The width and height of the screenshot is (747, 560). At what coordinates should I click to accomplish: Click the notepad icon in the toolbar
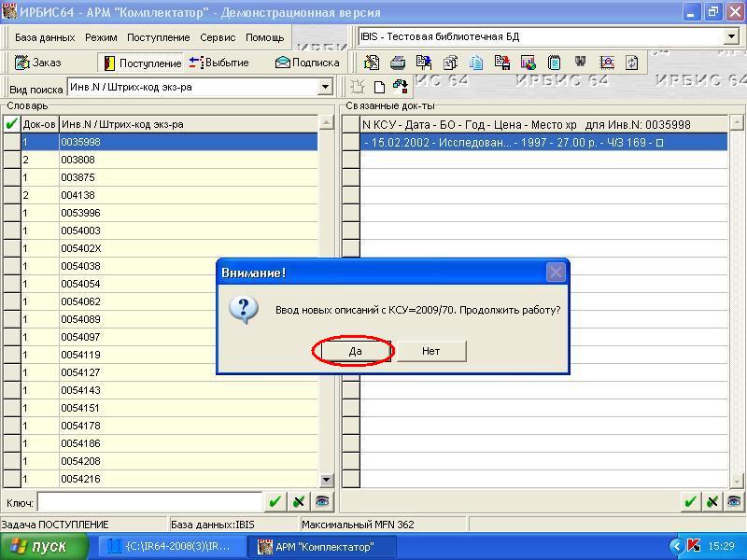coord(554,63)
